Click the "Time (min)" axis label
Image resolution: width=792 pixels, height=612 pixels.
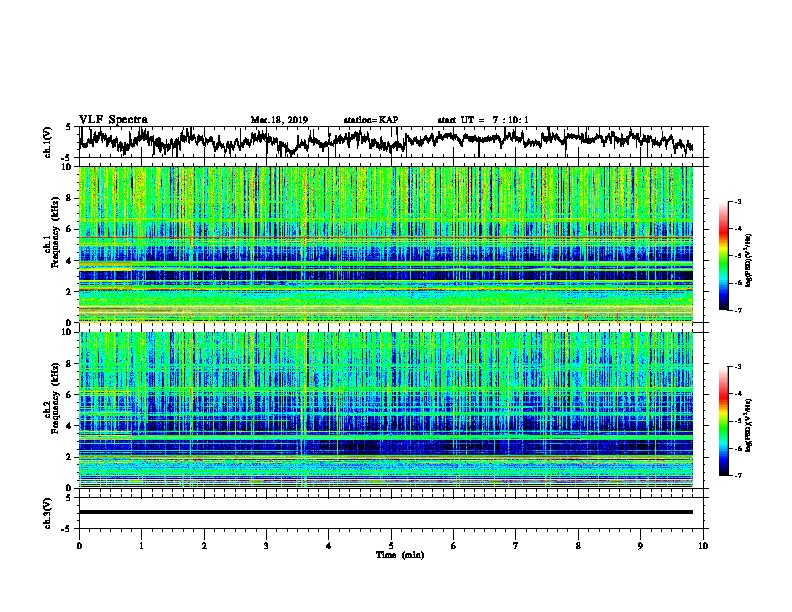[400, 555]
